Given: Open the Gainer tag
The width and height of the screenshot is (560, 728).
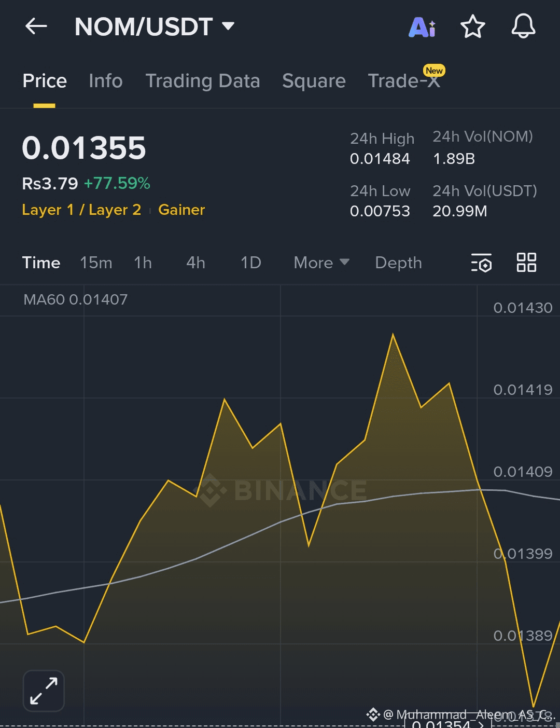Looking at the screenshot, I should [181, 210].
